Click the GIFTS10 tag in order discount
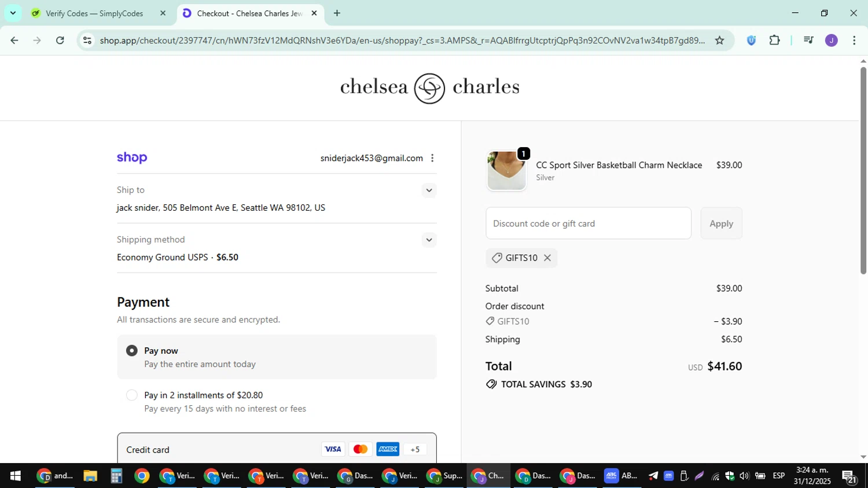This screenshot has width=868, height=488. tap(507, 321)
